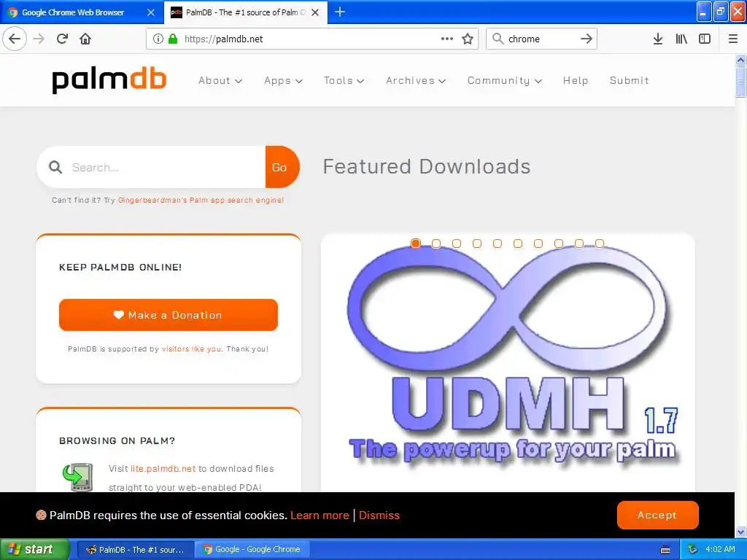The height and width of the screenshot is (560, 747).
Task: Submit search with the arrow beside chrome
Action: coord(586,39)
